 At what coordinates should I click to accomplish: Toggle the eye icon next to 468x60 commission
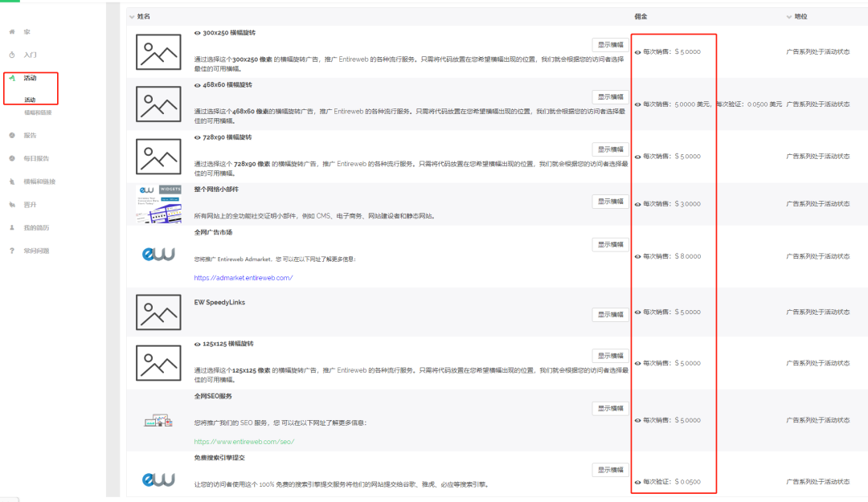click(638, 104)
